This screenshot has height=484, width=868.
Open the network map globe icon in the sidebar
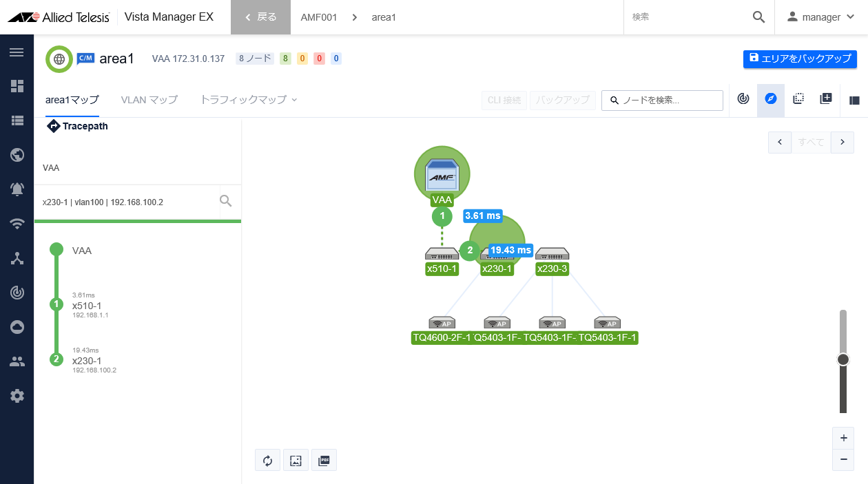(17, 154)
